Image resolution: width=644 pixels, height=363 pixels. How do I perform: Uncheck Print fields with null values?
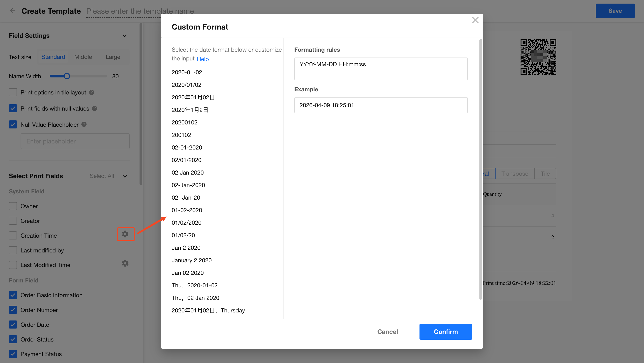point(13,108)
